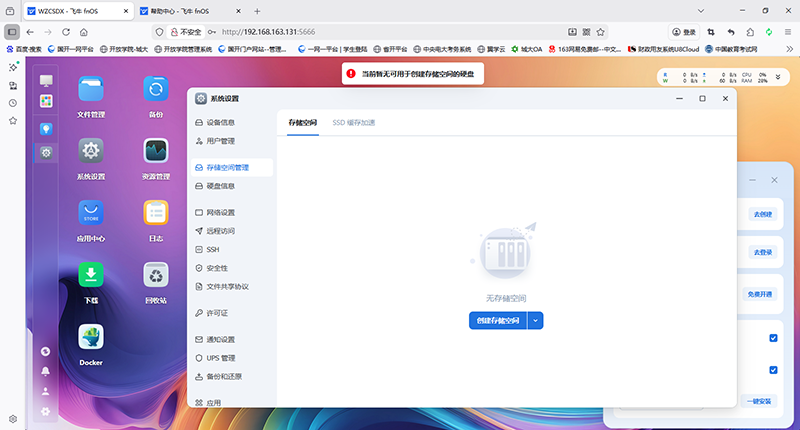Select 存储空间管理 in settings sidebar
This screenshot has height=430, width=800.
[232, 167]
